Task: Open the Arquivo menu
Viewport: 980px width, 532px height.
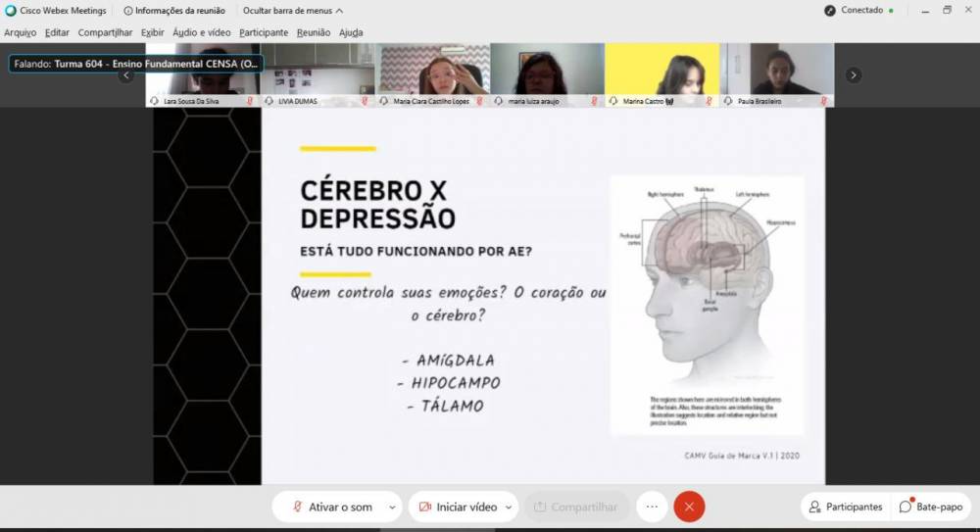Action: (x=20, y=32)
